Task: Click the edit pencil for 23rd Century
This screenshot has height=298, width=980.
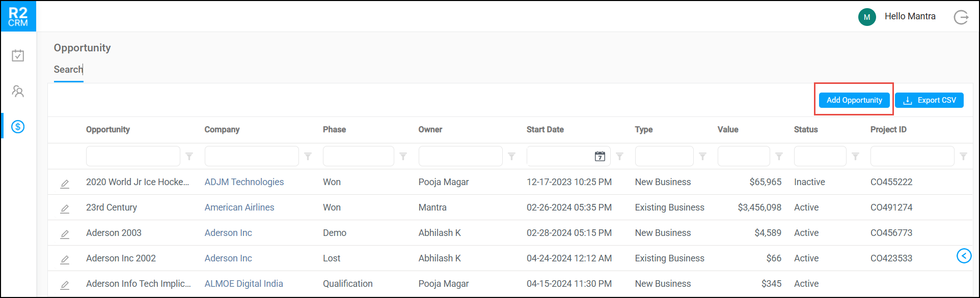Action: 65,208
